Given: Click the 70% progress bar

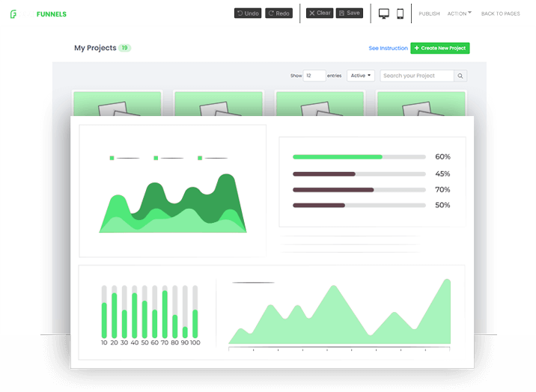Looking at the screenshot, I should click(359, 190).
